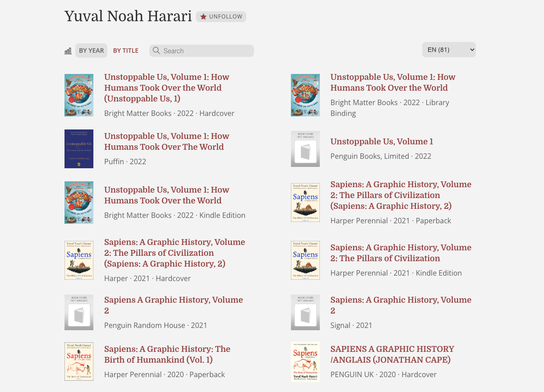
Task: Click the bar chart statistics icon
Action: 68,51
